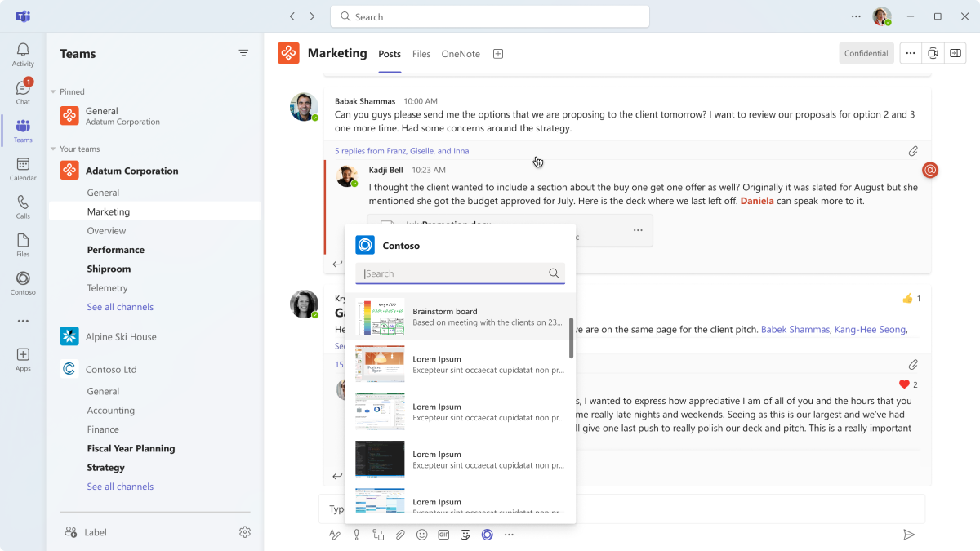Open Calls in the left rail
980x551 pixels.
coord(23,207)
